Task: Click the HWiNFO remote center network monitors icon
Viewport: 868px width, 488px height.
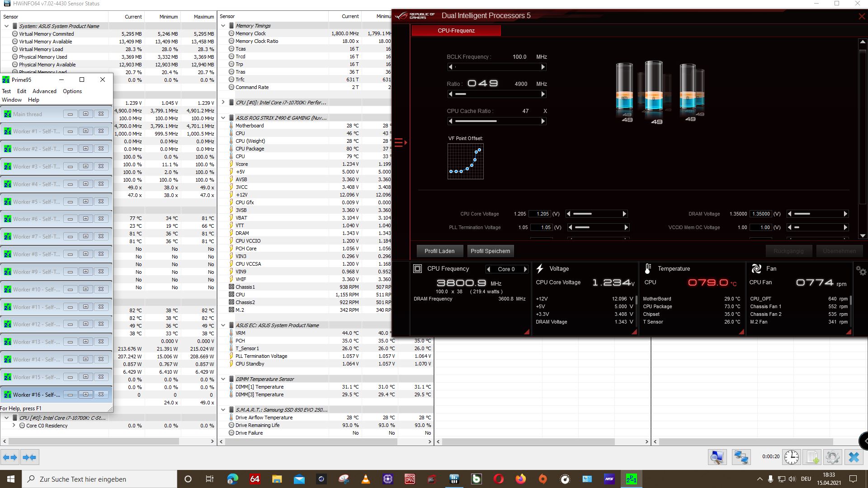Action: (x=741, y=457)
